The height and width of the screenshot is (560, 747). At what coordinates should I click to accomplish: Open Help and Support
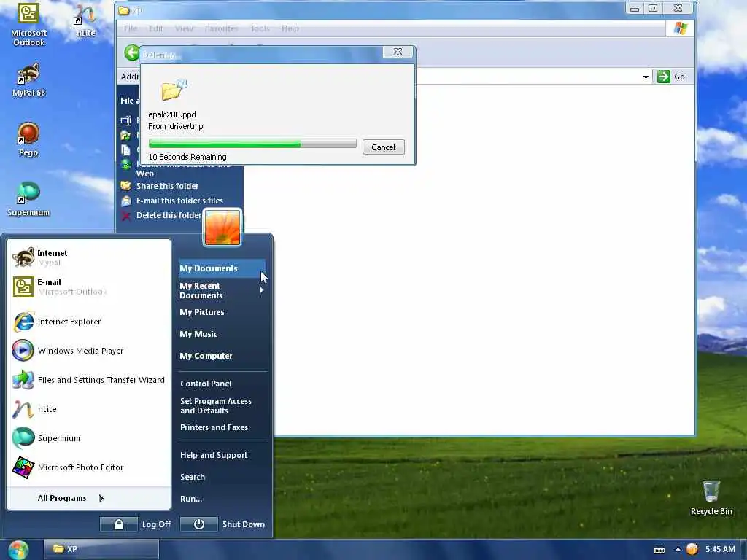[214, 455]
